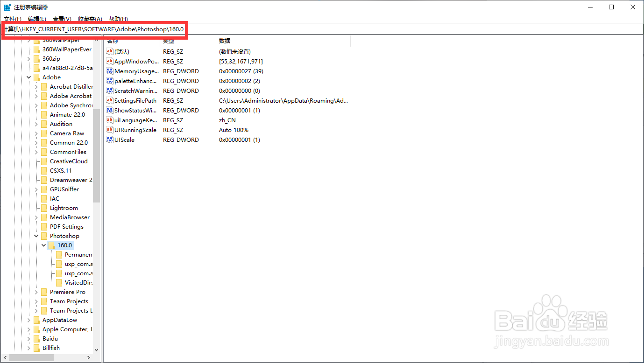Click the SettingsFilePath string value icon

pyautogui.click(x=110, y=101)
